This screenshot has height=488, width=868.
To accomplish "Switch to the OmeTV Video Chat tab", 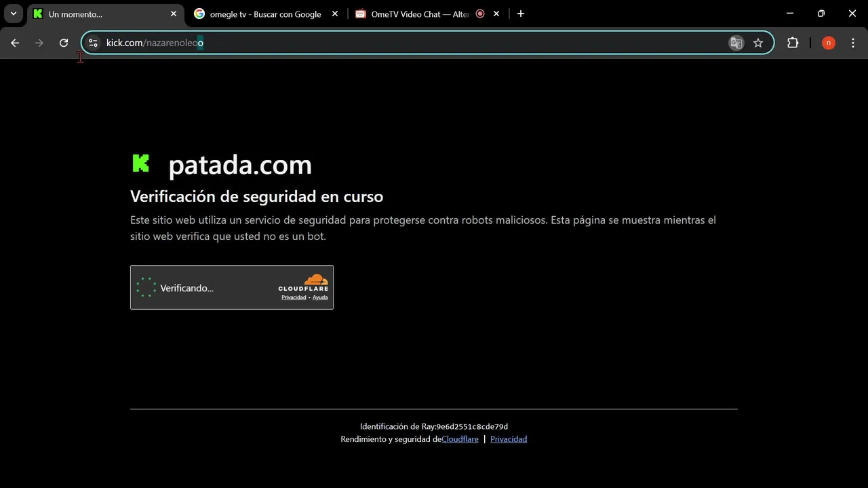I will [420, 14].
